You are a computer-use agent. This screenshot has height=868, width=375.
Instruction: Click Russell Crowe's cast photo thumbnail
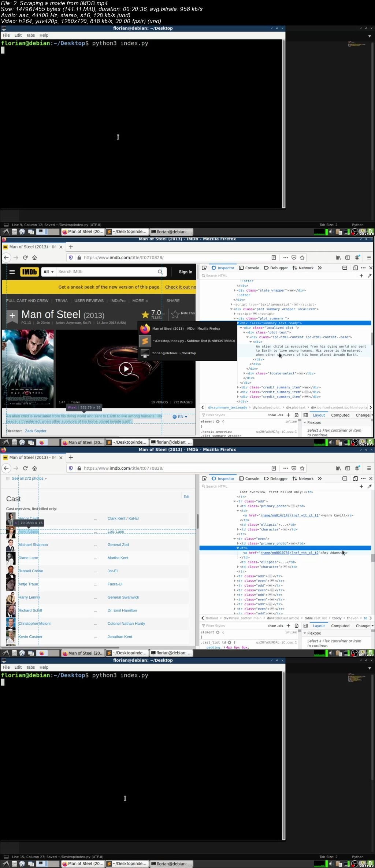click(x=11, y=572)
